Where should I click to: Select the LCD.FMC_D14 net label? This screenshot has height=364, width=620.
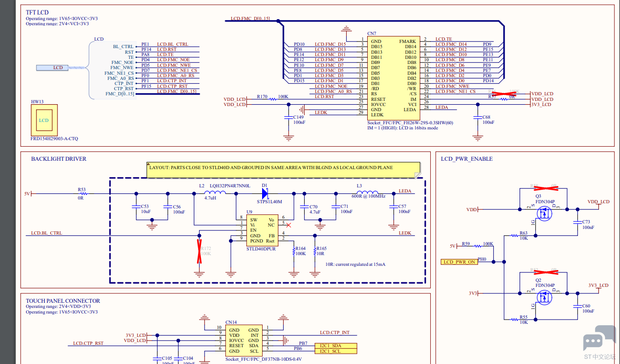(451, 44)
